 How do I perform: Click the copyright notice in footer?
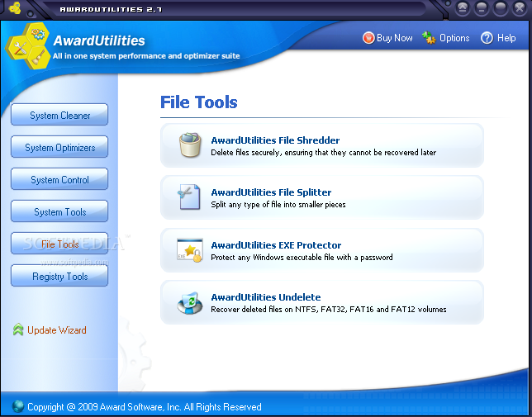(145, 407)
